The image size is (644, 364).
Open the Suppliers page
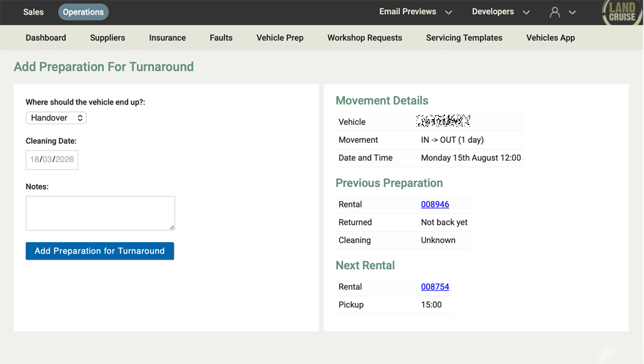(x=108, y=38)
